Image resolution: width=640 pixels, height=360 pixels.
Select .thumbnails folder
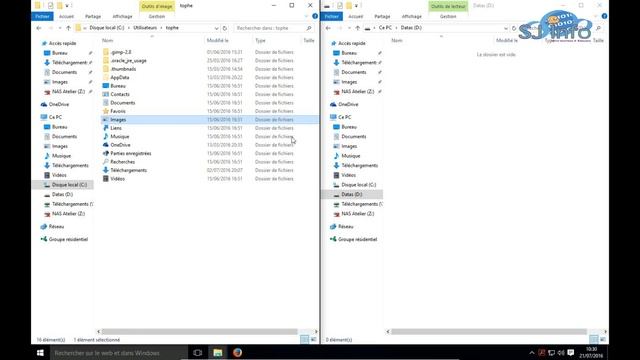[123, 69]
